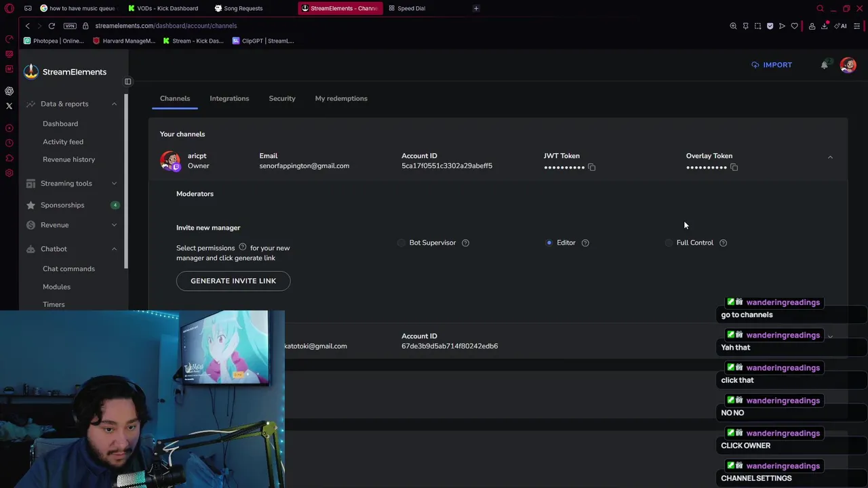Open the Photopea bookmark
Image resolution: width=868 pixels, height=488 pixels.
tap(54, 41)
